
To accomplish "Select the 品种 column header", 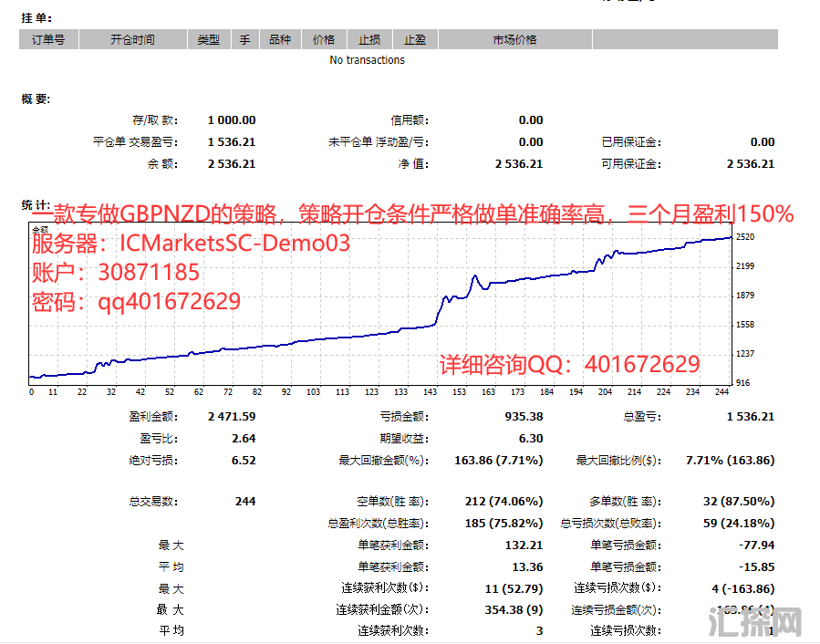I will click(x=279, y=39).
